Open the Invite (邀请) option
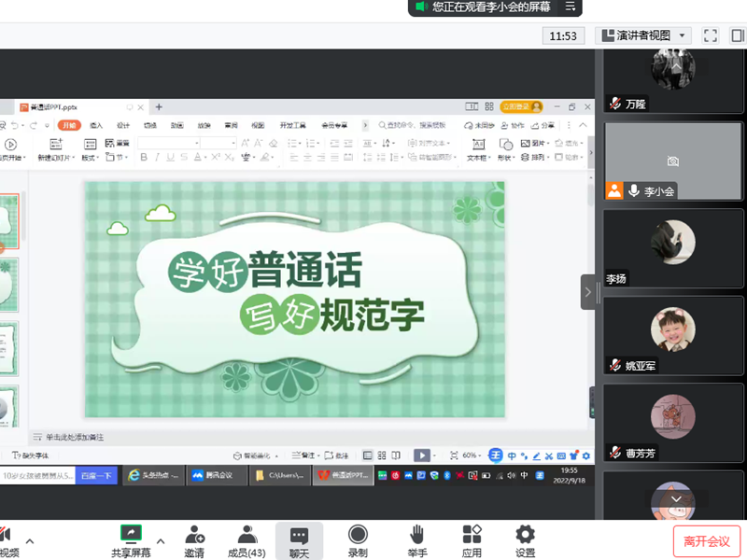The width and height of the screenshot is (747, 560). (194, 540)
